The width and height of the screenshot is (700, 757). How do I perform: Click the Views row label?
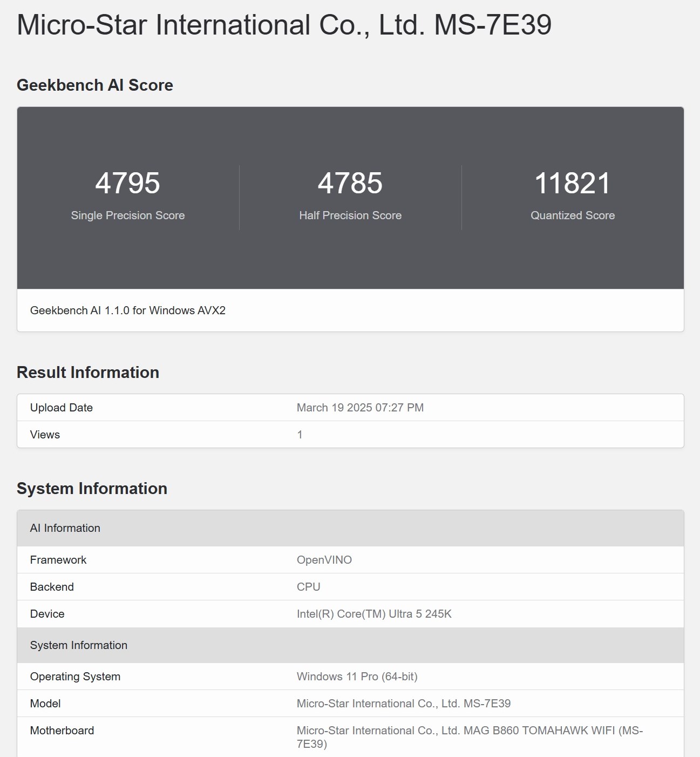point(45,435)
